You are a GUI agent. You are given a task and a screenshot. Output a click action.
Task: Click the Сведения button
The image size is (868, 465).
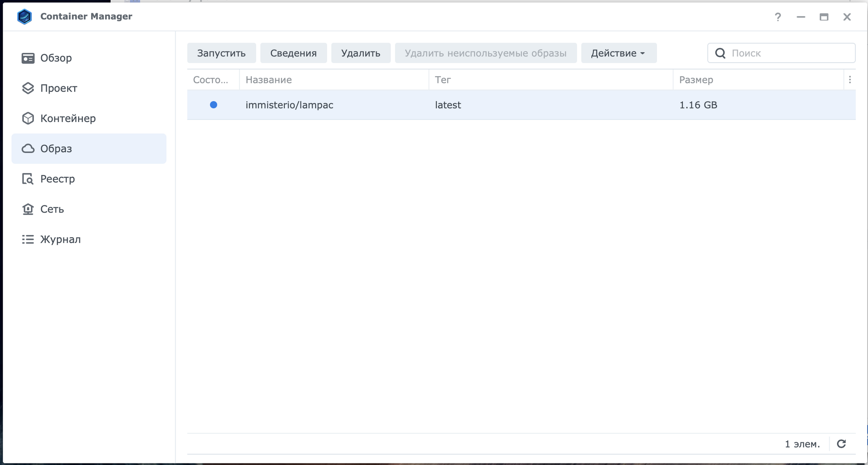click(x=293, y=53)
